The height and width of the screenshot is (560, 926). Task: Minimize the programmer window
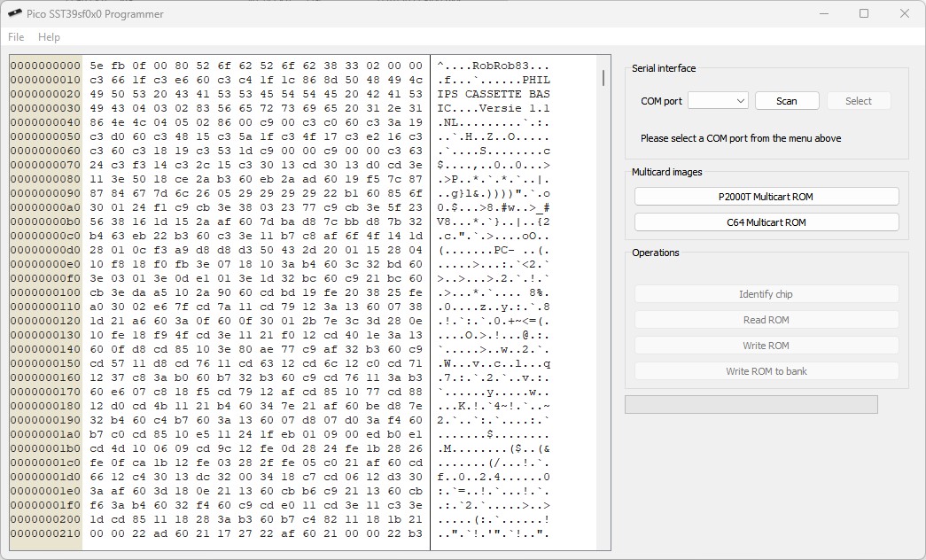coord(823,14)
